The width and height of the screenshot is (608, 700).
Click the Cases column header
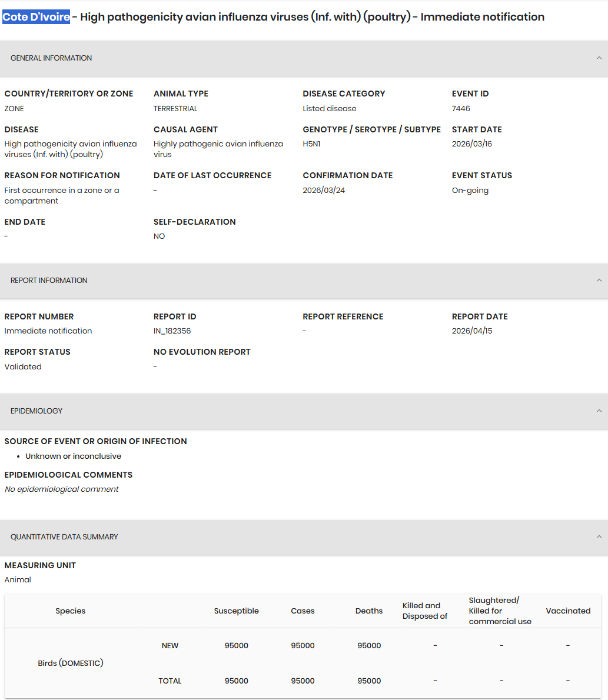point(303,611)
